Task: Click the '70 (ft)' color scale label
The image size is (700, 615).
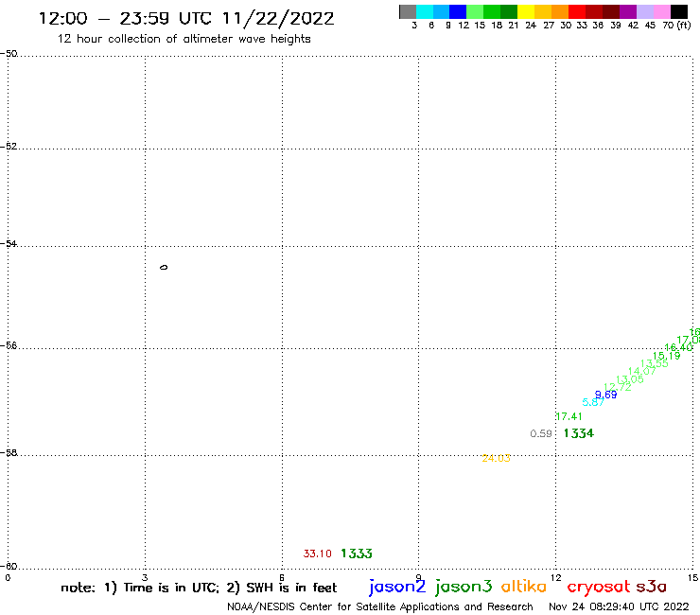Action: click(x=676, y=26)
